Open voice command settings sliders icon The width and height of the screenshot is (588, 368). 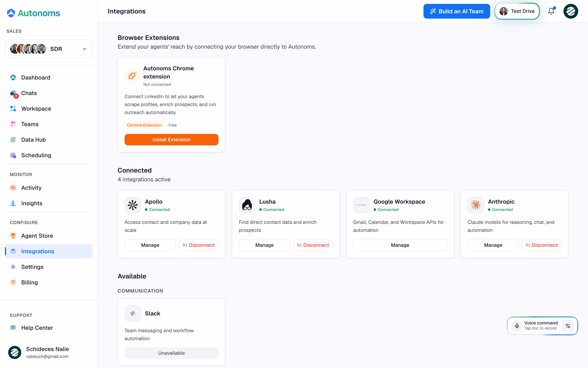click(568, 326)
